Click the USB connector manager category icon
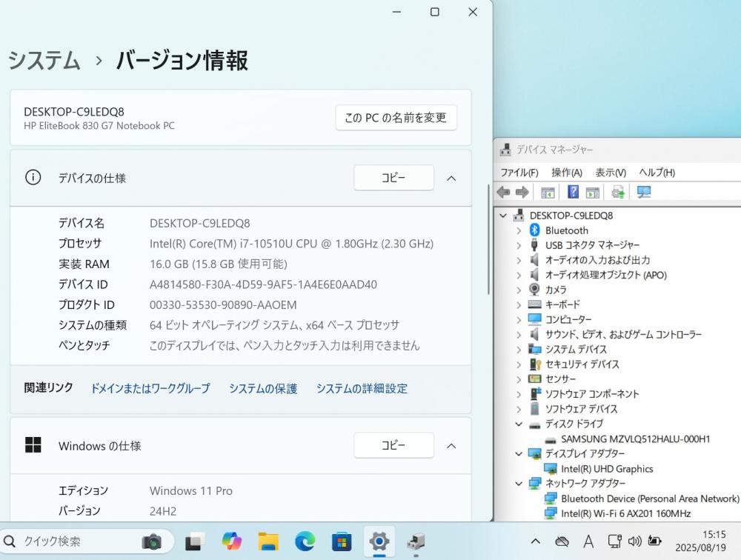 tap(534, 244)
